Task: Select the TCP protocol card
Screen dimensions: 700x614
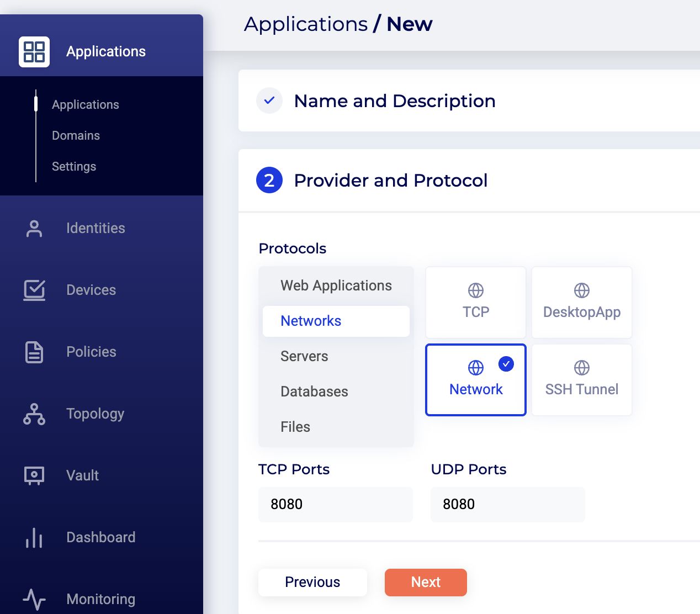Action: [x=475, y=303]
